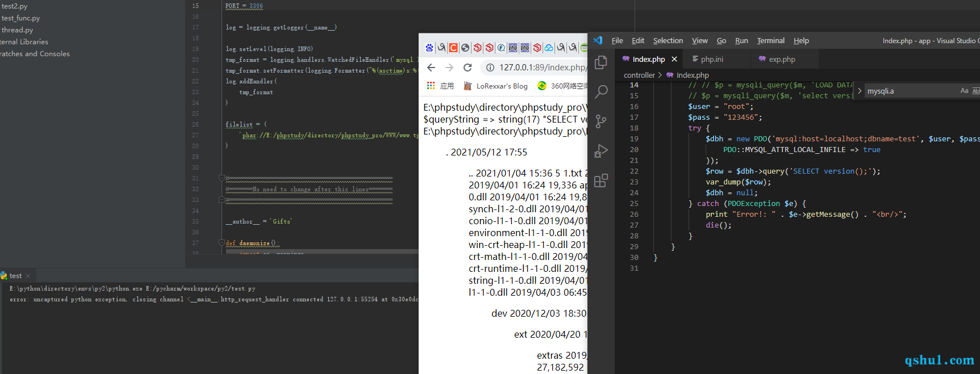The height and width of the screenshot is (374, 980).
Task: Switch to the gray globe browser tab
Action: click(x=465, y=48)
